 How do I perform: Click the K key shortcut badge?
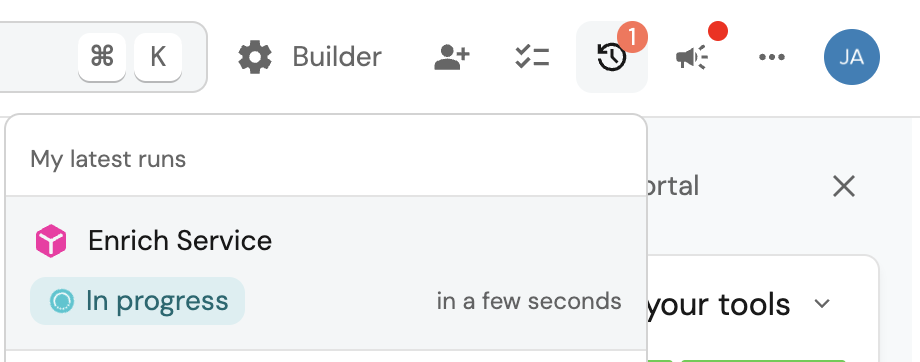[x=158, y=57]
